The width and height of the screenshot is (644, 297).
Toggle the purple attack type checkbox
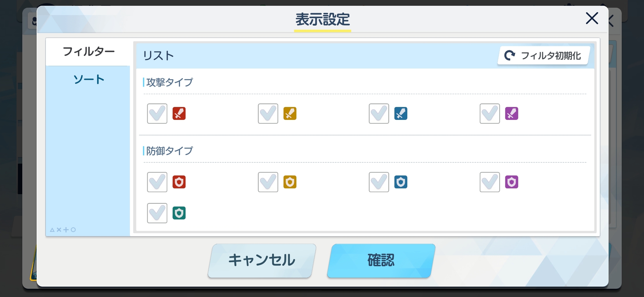coord(490,114)
